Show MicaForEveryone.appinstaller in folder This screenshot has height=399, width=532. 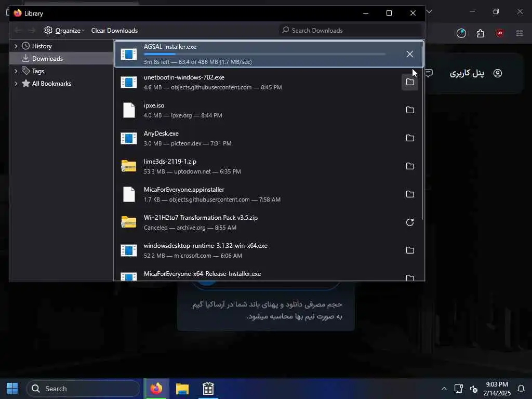(x=410, y=194)
